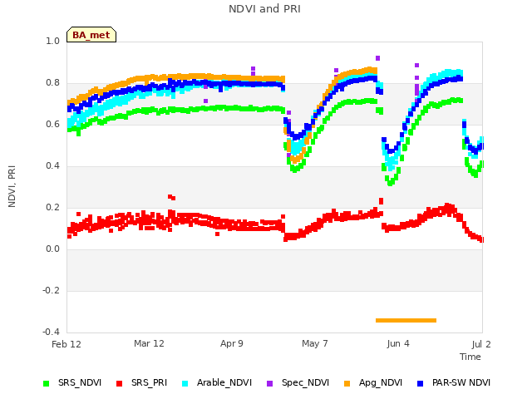This screenshot has width=532, height=399.
Task: Click the -0.2 y-axis tick label
Action: (x=51, y=290)
